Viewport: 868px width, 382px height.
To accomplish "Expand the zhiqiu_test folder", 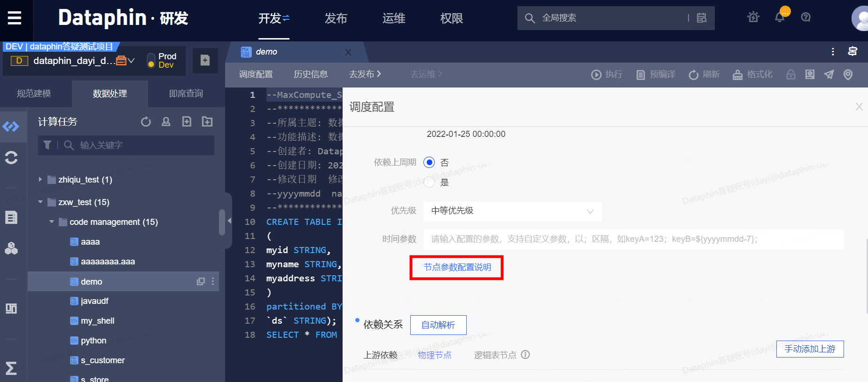I will pos(40,179).
